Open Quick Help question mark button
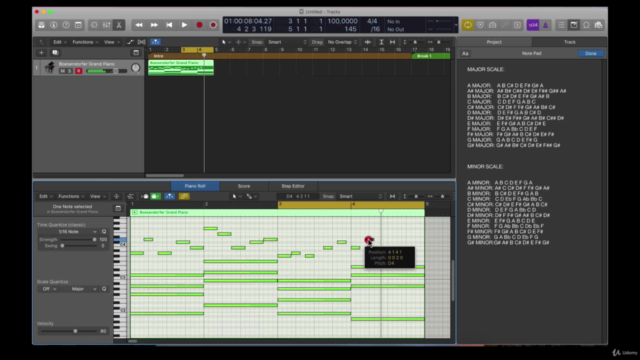Viewport: 640px width, 360px height. (66, 25)
